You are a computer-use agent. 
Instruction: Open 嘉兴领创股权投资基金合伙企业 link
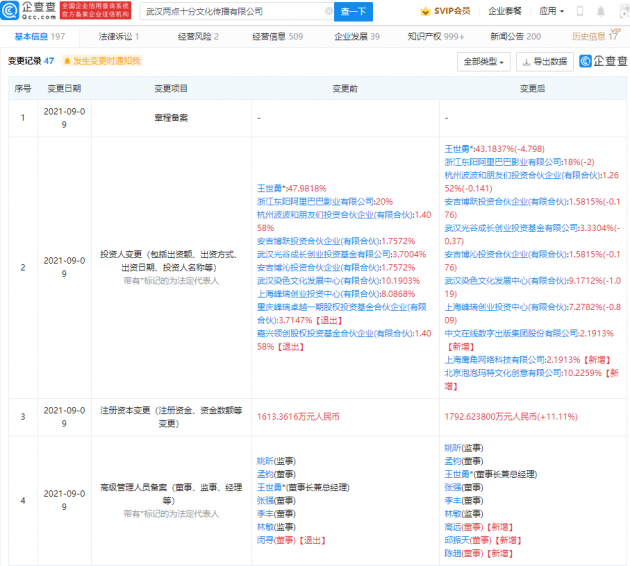[x=335, y=333]
